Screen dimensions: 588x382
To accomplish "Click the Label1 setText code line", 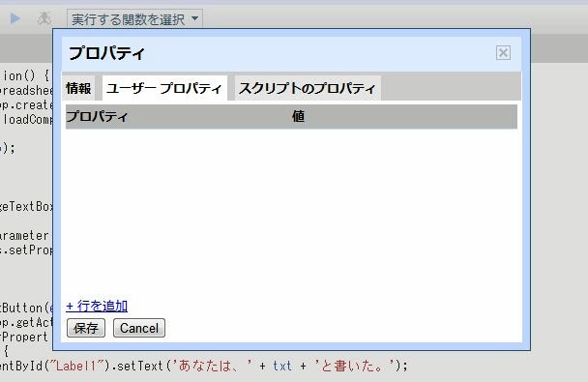I will coord(204,366).
